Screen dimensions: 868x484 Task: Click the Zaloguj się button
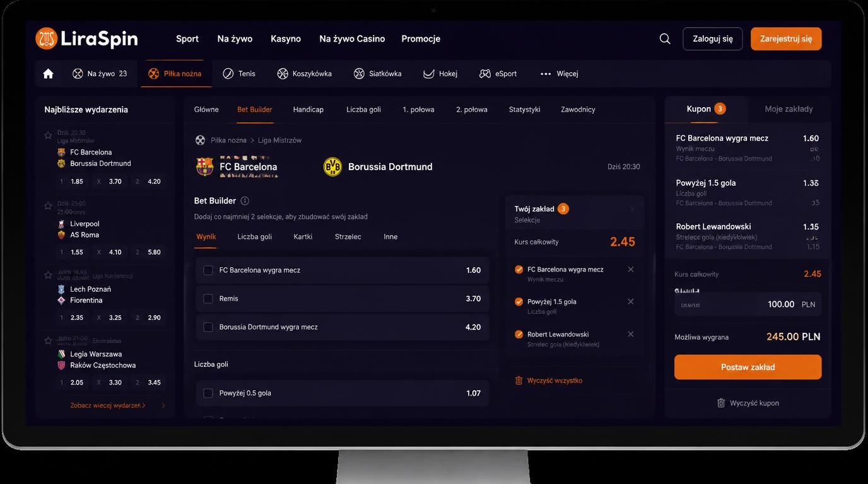tap(713, 38)
